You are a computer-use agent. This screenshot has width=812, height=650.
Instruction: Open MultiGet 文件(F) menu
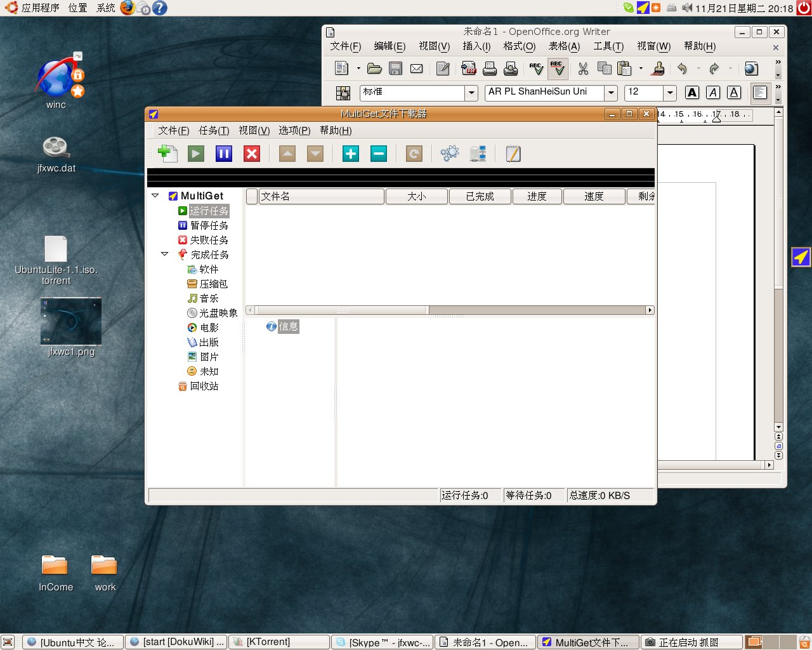(x=173, y=131)
